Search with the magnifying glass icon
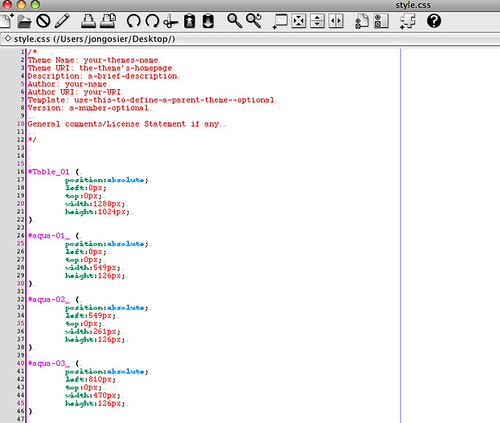 click(234, 21)
